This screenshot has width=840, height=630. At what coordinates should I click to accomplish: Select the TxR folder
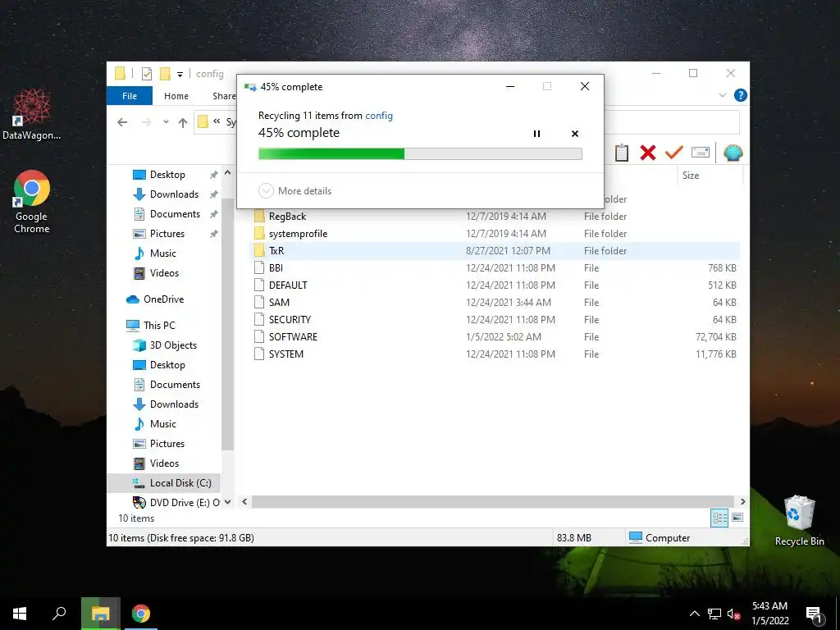coord(276,251)
